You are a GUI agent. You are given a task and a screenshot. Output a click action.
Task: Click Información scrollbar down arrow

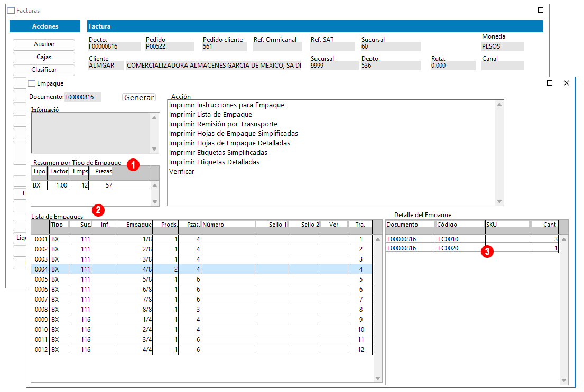tap(154, 149)
